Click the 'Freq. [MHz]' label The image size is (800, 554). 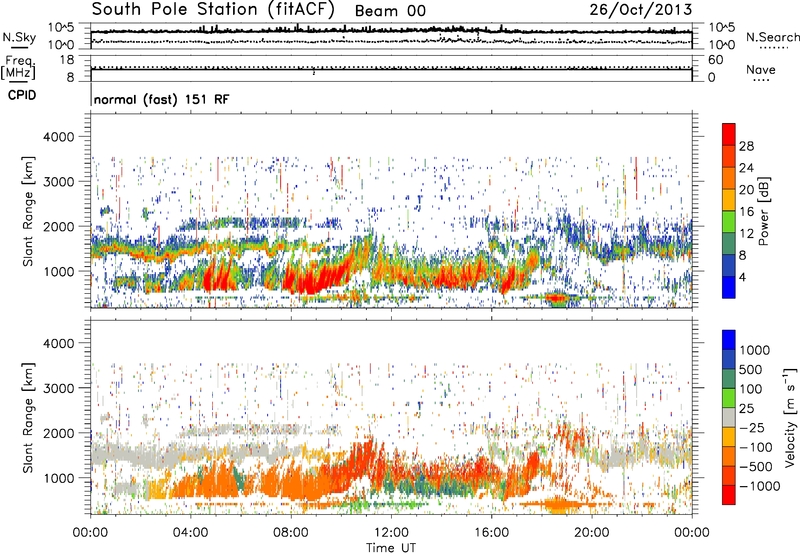point(18,68)
